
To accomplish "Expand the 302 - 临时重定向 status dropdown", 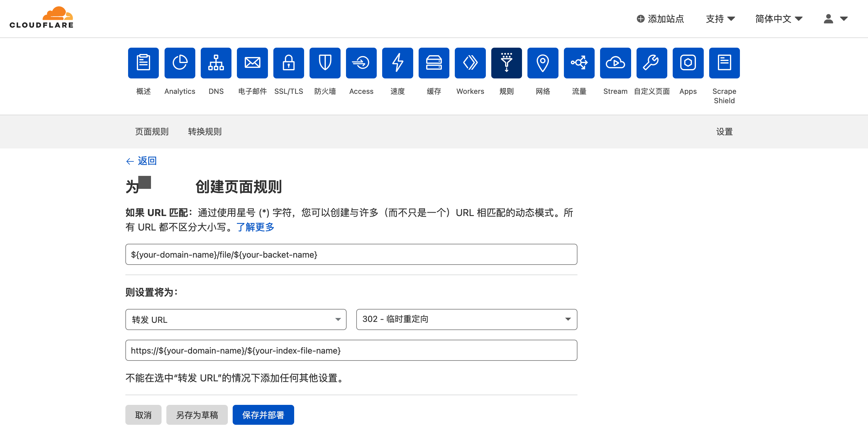I will (466, 319).
